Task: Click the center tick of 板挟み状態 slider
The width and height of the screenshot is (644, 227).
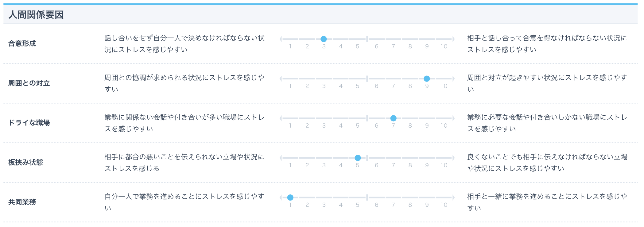Action: click(x=367, y=158)
